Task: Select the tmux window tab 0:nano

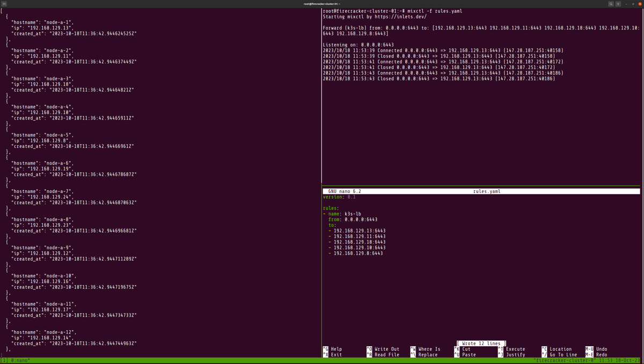Action: pyautogui.click(x=20, y=361)
